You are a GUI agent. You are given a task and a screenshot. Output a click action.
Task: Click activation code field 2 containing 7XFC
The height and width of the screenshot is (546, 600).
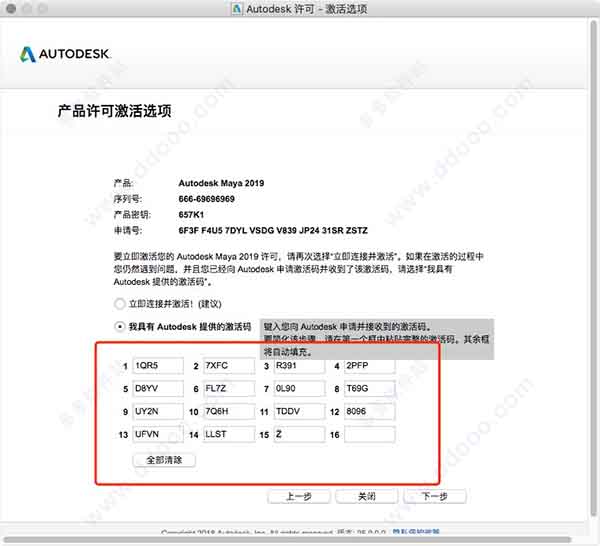(x=228, y=366)
